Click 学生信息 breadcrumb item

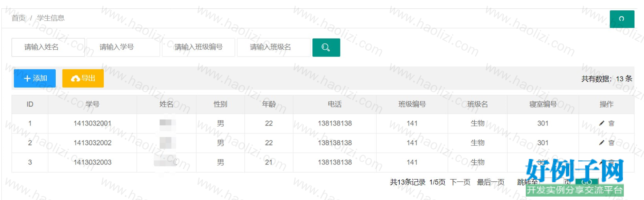(x=51, y=18)
